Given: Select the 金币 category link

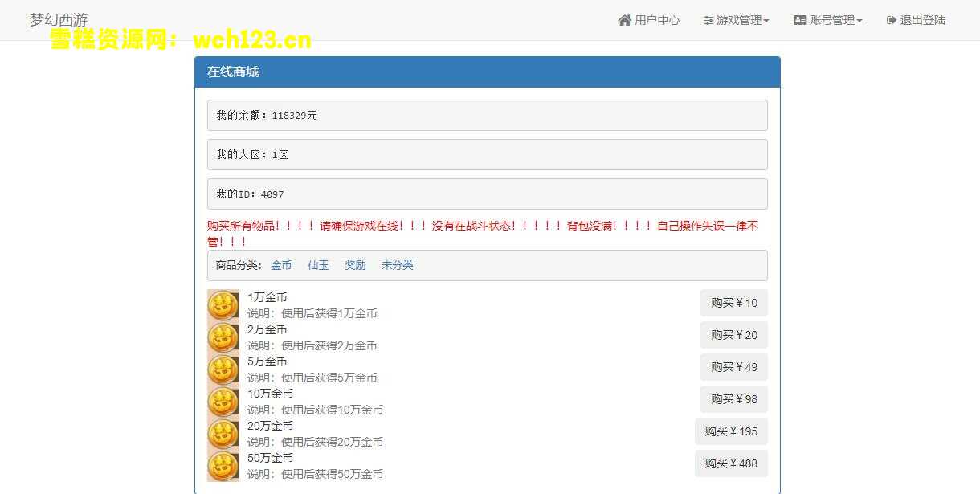Looking at the screenshot, I should point(281,265).
